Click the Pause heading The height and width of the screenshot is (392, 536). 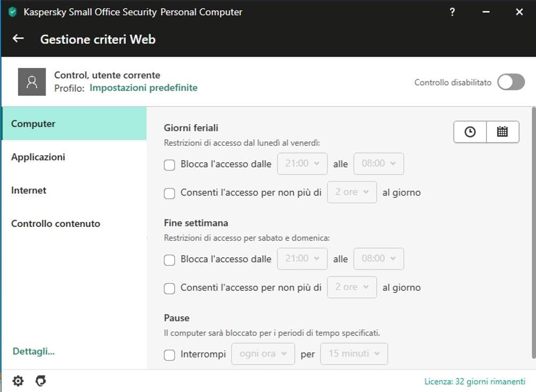[x=176, y=318]
